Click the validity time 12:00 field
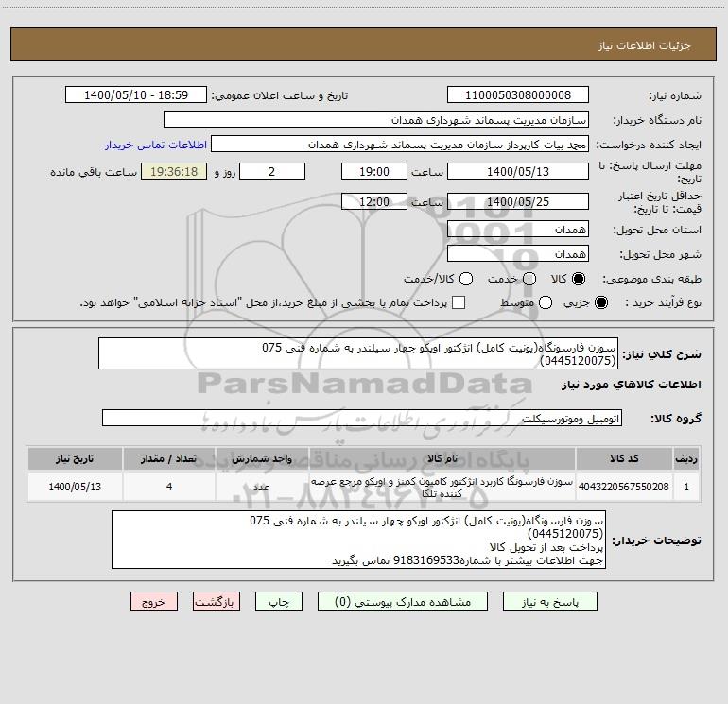The image size is (728, 704). point(374,201)
